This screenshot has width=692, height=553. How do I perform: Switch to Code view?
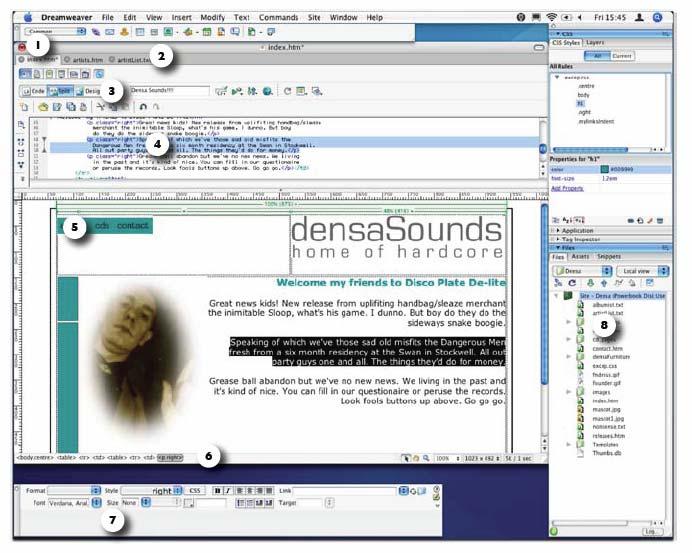tap(34, 91)
